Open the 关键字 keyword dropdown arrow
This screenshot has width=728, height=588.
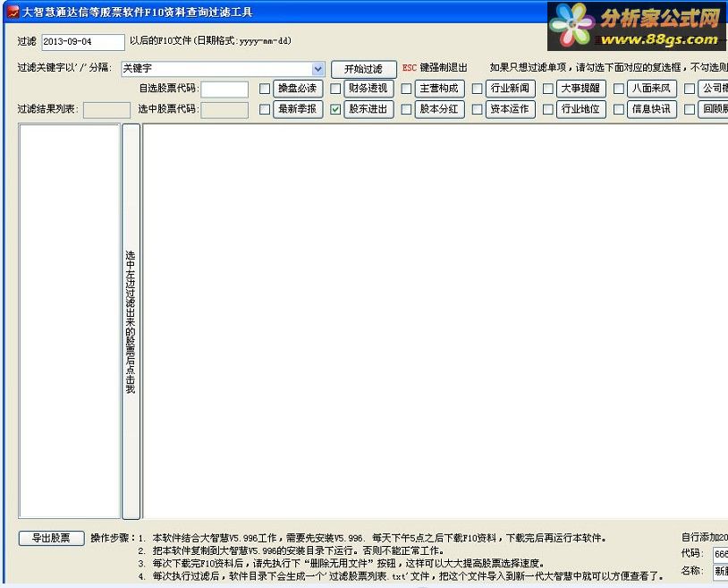tap(318, 69)
